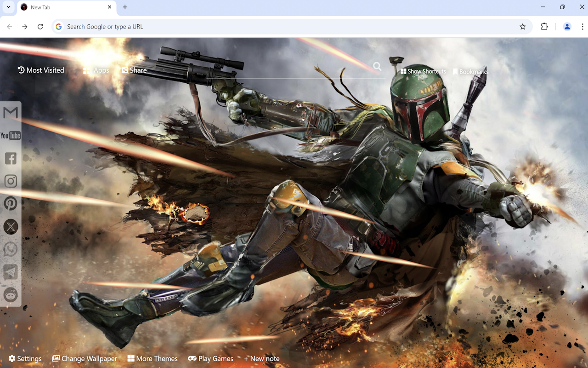The height and width of the screenshot is (368, 588).
Task: Go forward to next page
Action: pos(25,27)
